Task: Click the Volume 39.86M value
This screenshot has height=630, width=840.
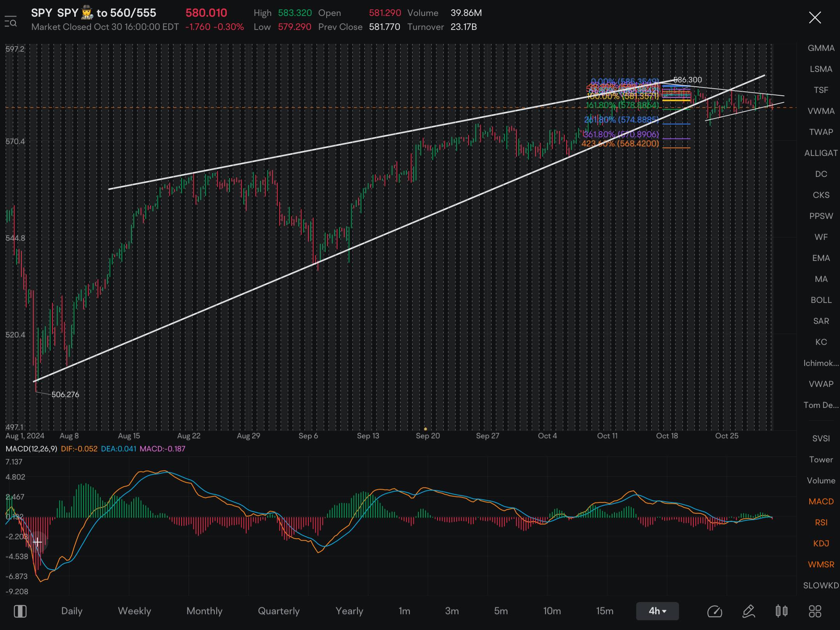Action: coord(466,13)
